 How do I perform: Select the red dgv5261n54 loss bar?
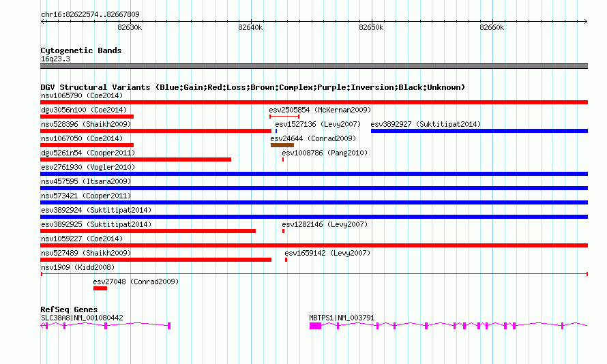pos(136,160)
